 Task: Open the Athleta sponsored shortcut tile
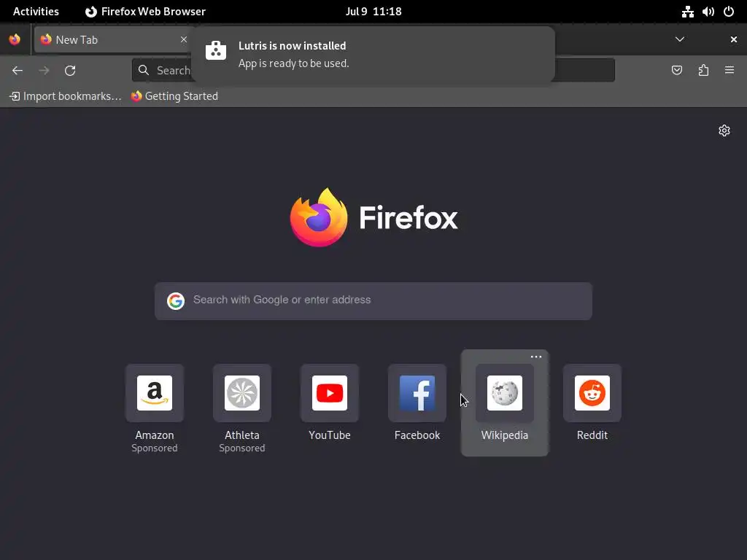[x=242, y=393]
